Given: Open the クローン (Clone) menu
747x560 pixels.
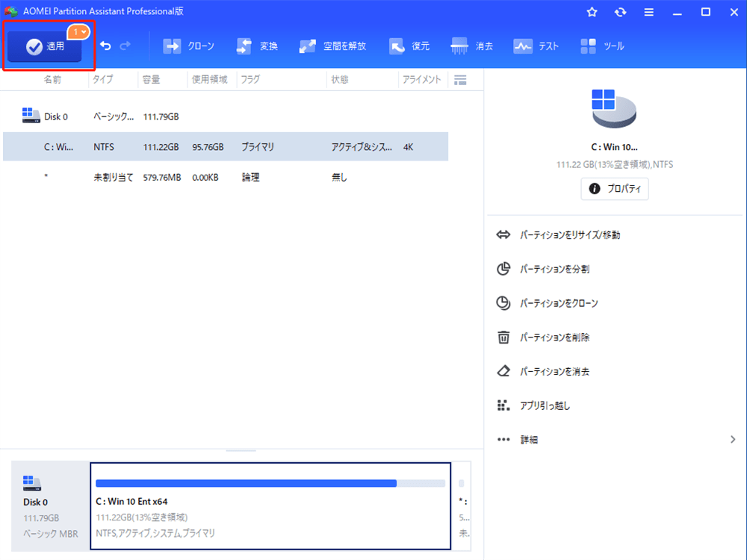Looking at the screenshot, I should [x=189, y=46].
